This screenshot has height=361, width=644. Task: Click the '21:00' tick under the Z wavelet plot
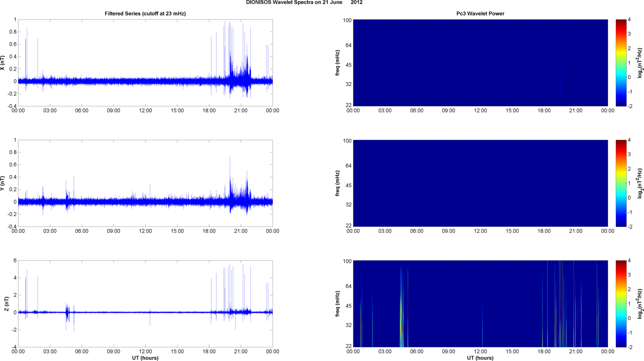point(576,352)
